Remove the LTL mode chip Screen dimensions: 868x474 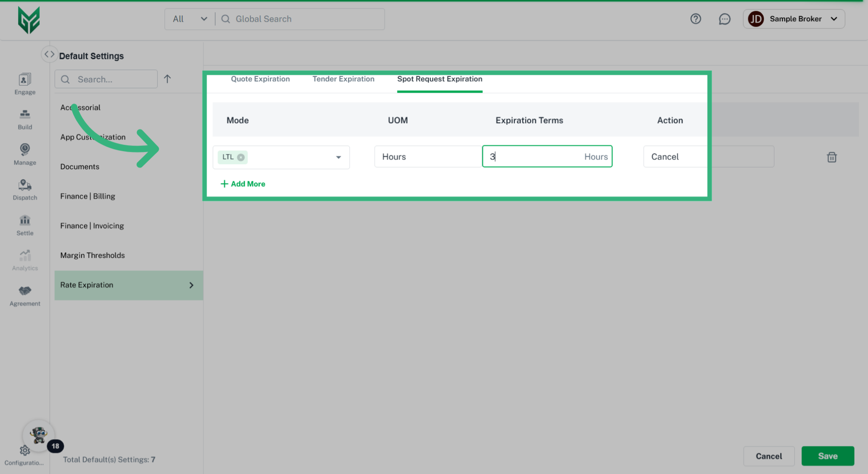pyautogui.click(x=240, y=157)
